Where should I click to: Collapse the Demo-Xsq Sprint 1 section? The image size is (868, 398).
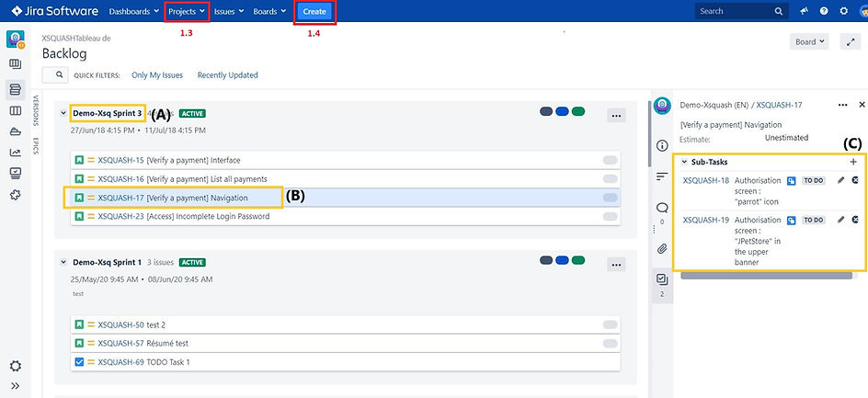pos(63,262)
